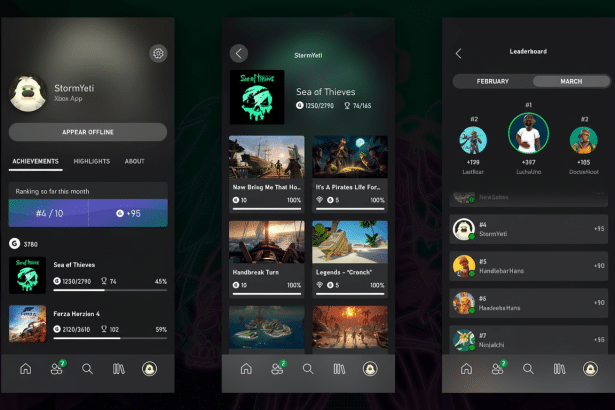Click Home icon in Sea of Thieves screen nav bar
Viewport: 615px width, 410px height.
(246, 369)
